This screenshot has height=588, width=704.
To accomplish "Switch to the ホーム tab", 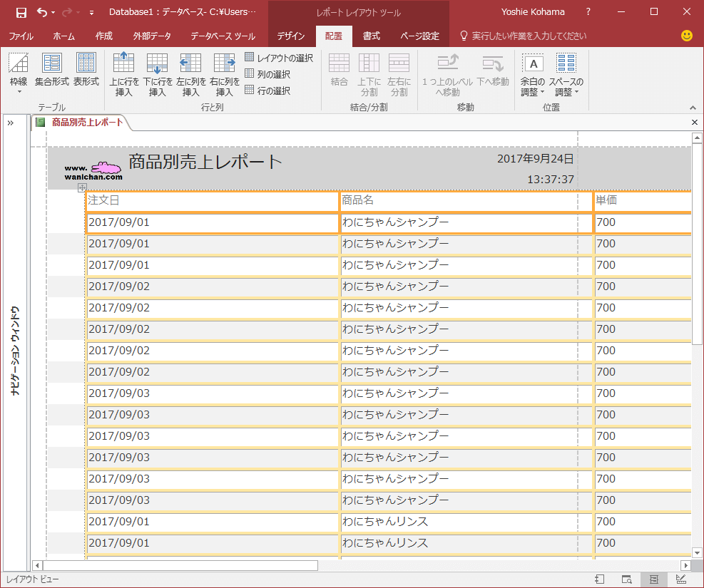I will coord(63,36).
